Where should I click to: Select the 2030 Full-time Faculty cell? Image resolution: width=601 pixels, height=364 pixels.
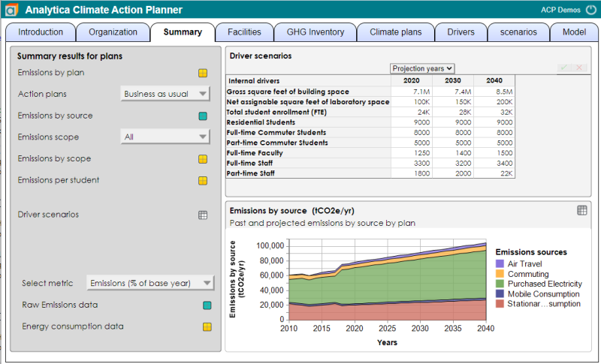tap(453, 152)
